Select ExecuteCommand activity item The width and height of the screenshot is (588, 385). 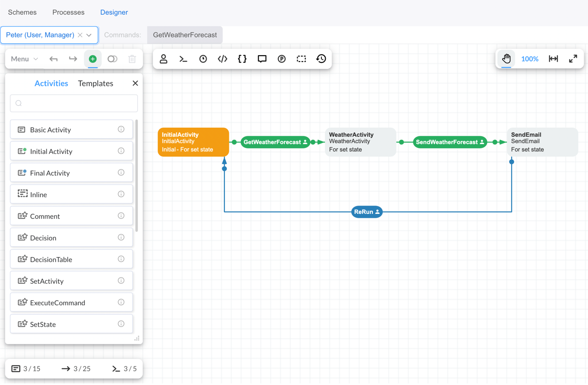(71, 302)
